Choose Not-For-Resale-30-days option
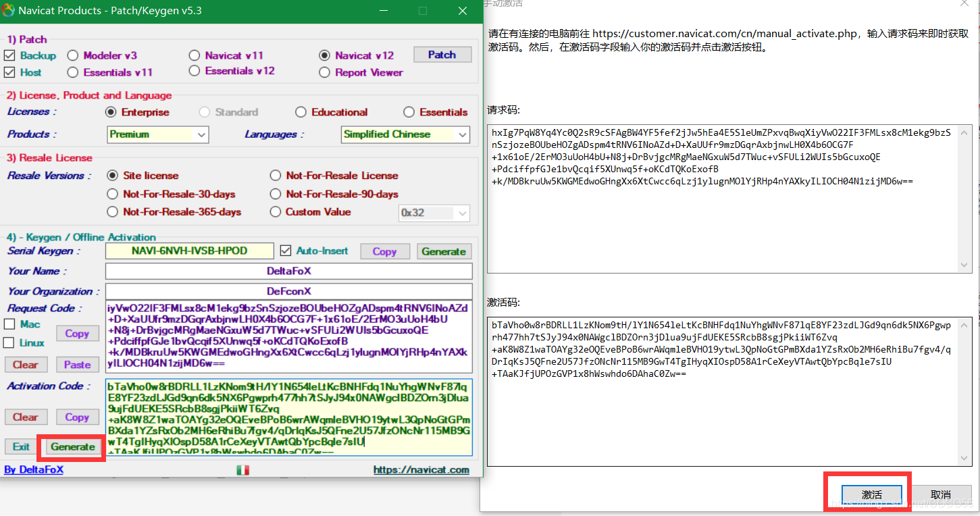Screen dimensions: 980x516 (x=112, y=194)
